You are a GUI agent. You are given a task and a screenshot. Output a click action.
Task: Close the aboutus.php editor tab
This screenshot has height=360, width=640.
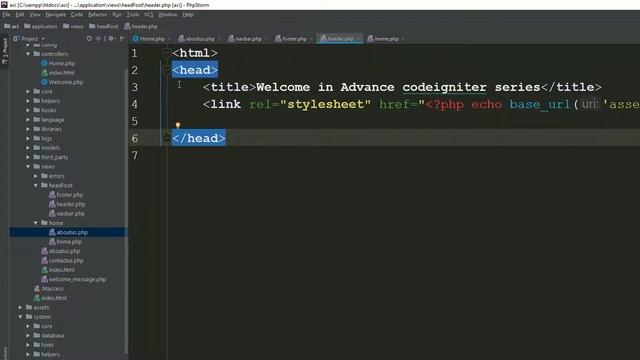[x=219, y=39]
